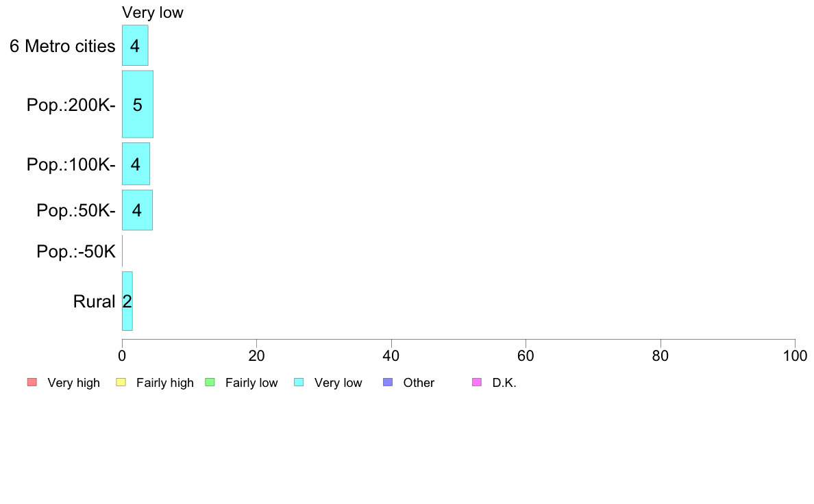Image resolution: width=814 pixels, height=504 pixels.
Task: Click the Other blue legend swatch
Action: pos(388,383)
